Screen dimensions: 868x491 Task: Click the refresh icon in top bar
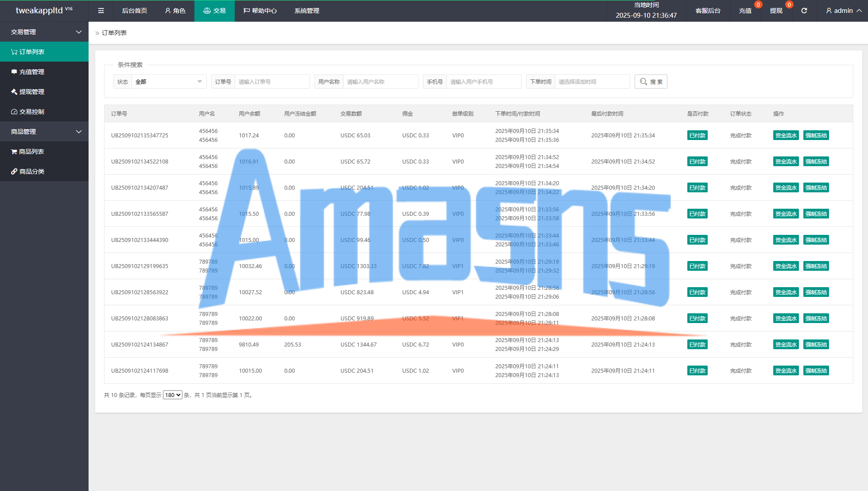(x=804, y=11)
